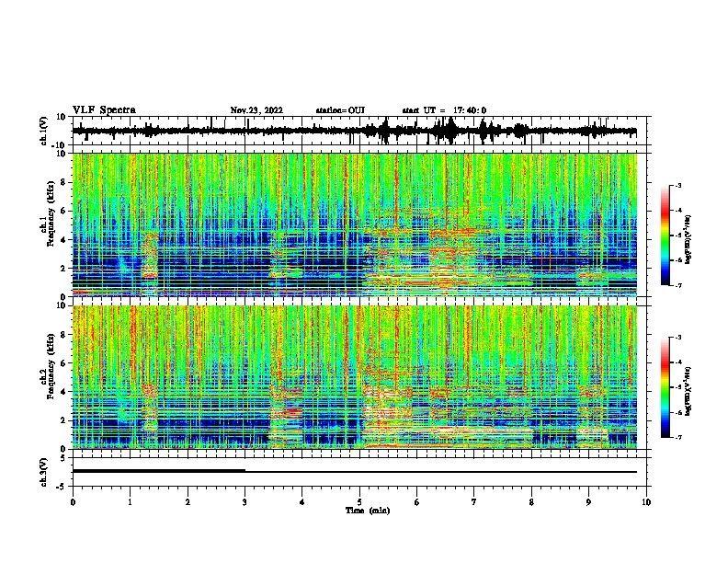
Task: Select the date 'Nov.23, 2022' header text
Action: pyautogui.click(x=256, y=110)
